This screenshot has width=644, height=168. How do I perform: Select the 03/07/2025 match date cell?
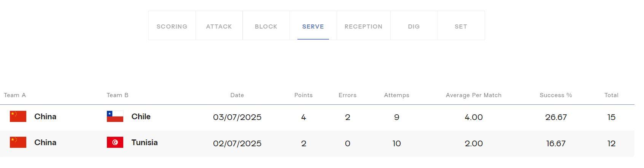click(237, 117)
